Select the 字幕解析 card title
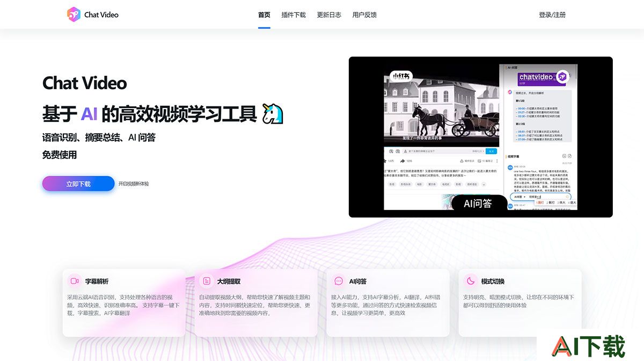 pos(97,281)
